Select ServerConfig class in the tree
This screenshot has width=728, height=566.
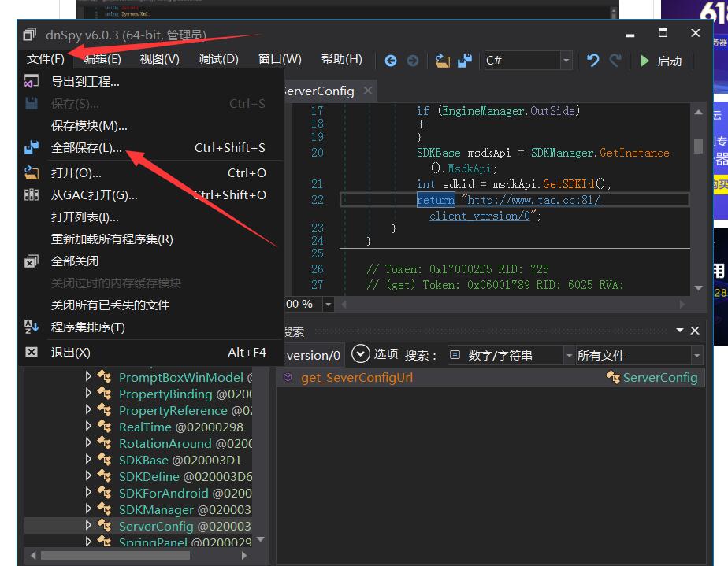(156, 526)
